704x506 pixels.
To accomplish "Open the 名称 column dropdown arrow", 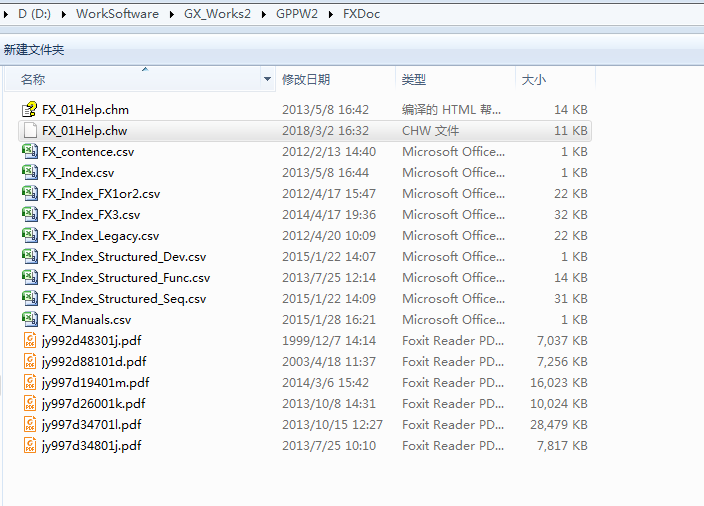I will (267, 79).
